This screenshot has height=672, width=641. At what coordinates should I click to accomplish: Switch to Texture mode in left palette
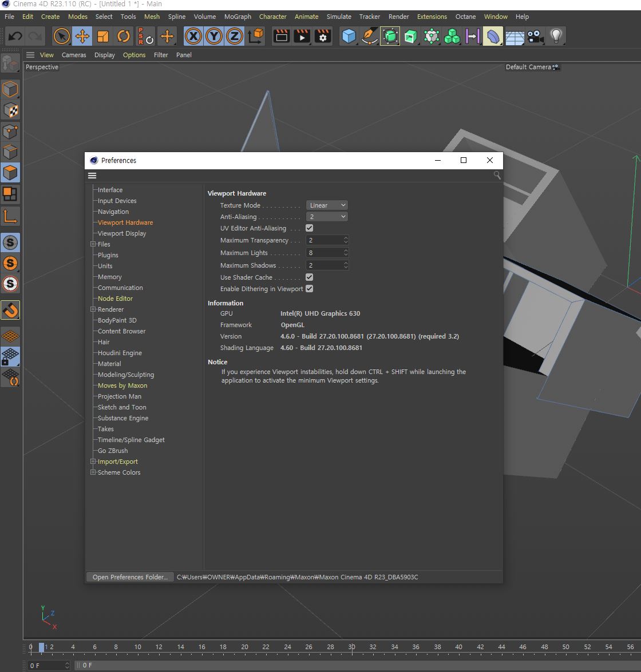click(10, 110)
